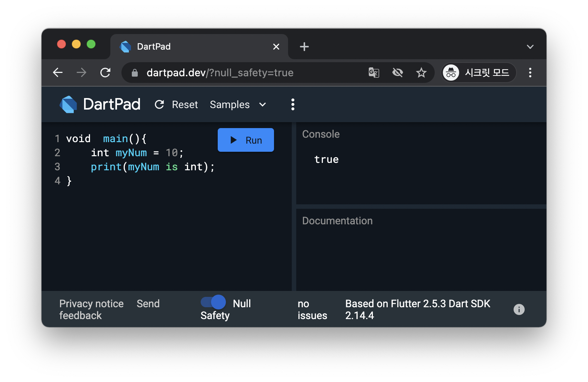Open a new browser tab with plus
Viewport: 588px width, 382px height.
click(x=304, y=47)
